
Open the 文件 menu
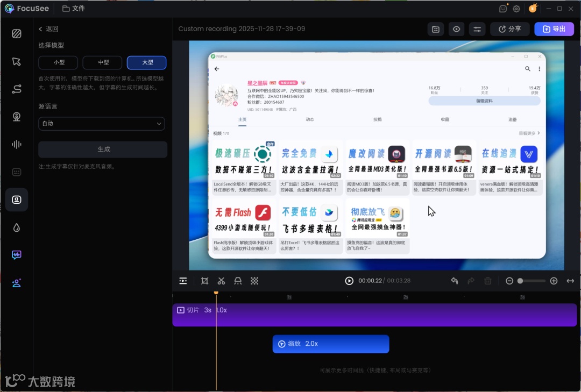(73, 9)
